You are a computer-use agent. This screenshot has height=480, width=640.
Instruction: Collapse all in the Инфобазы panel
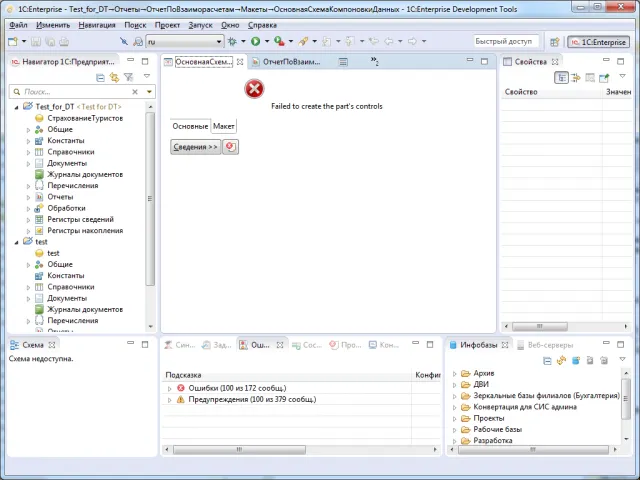547,360
